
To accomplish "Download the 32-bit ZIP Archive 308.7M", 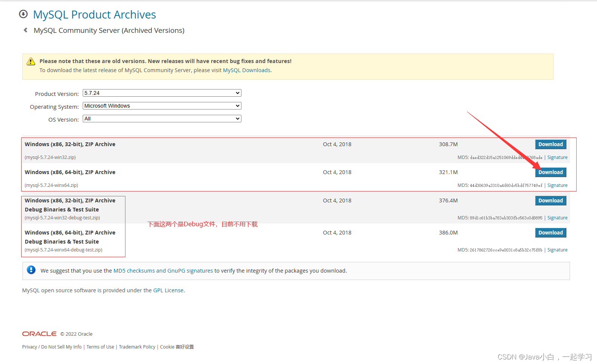I will pos(551,144).
